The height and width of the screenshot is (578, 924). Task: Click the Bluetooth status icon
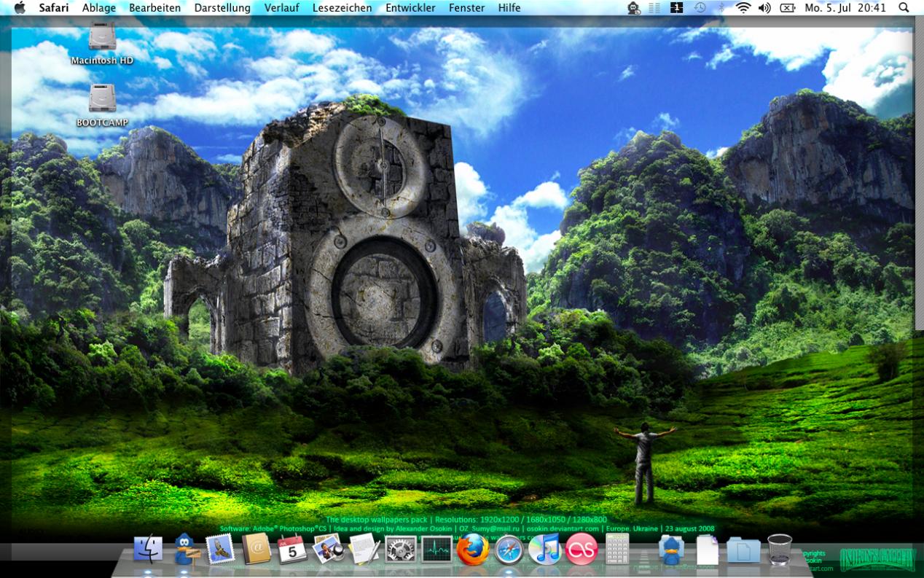click(x=721, y=8)
